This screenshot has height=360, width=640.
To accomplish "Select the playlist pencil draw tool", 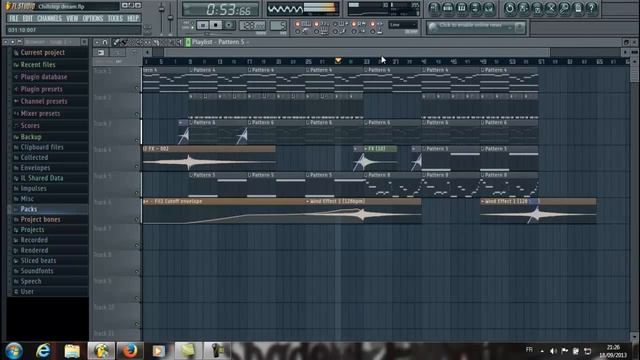I will click(116, 42).
